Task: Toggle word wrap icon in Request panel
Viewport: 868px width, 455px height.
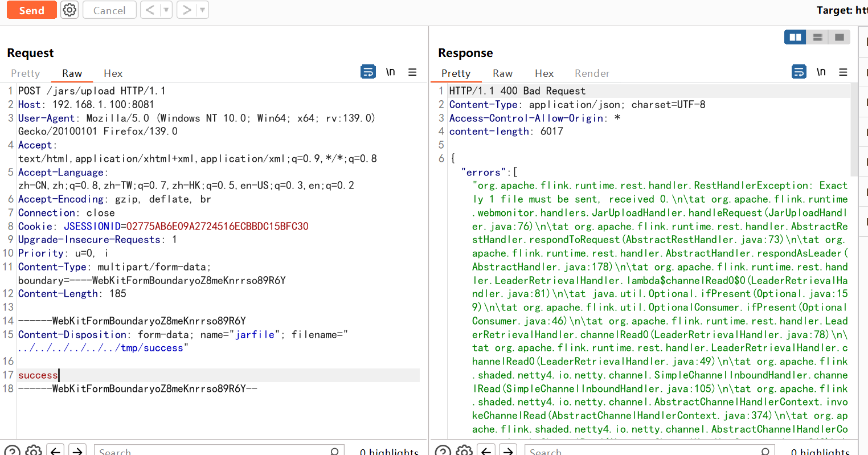Action: [x=369, y=72]
